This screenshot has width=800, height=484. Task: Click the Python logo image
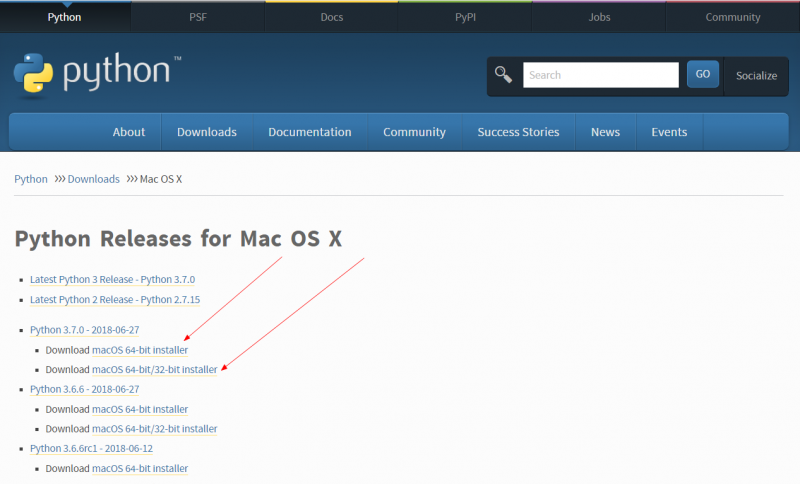coord(97,74)
